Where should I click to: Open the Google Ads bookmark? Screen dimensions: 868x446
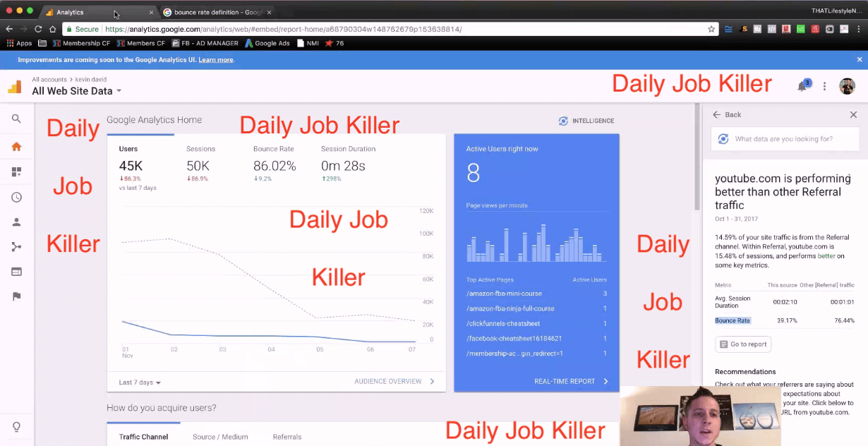tap(267, 43)
